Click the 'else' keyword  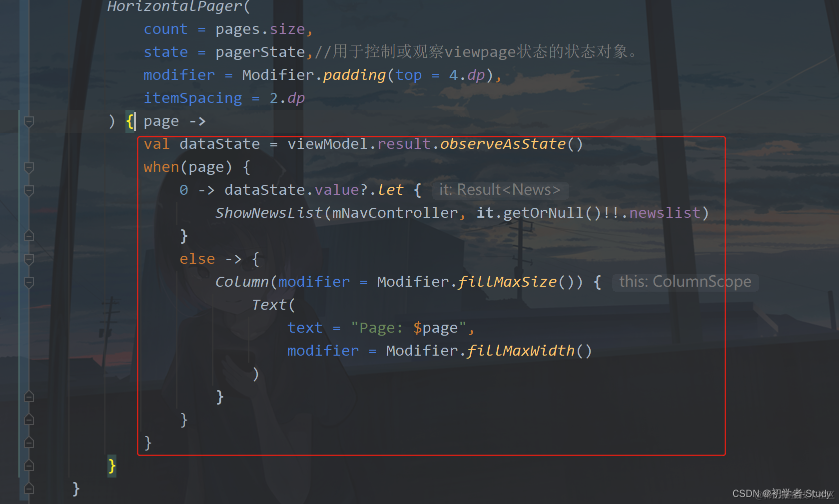point(197,259)
